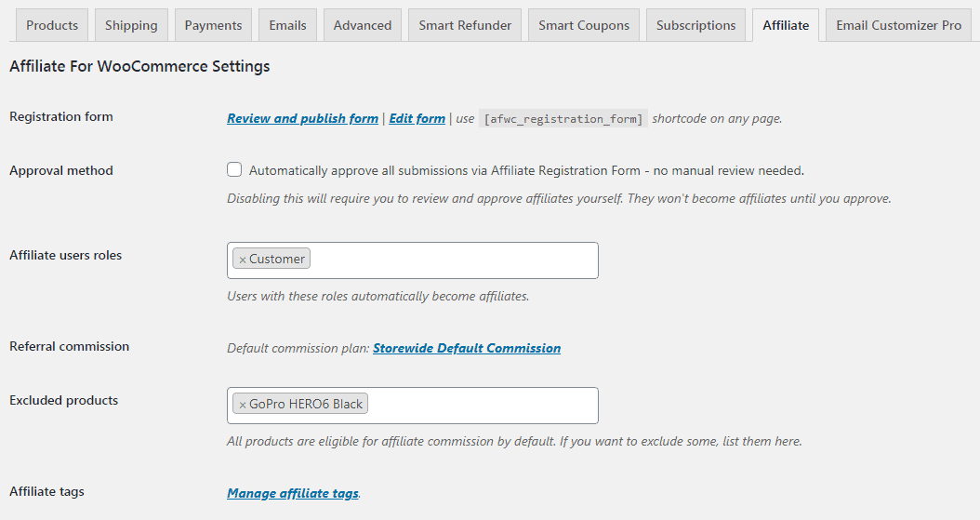Screen dimensions: 980x520
Task: Click the afwc_registration_form shortcode text
Action: tap(563, 119)
